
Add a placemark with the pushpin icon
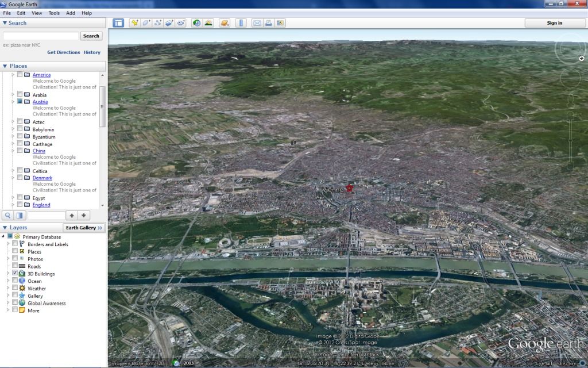134,23
